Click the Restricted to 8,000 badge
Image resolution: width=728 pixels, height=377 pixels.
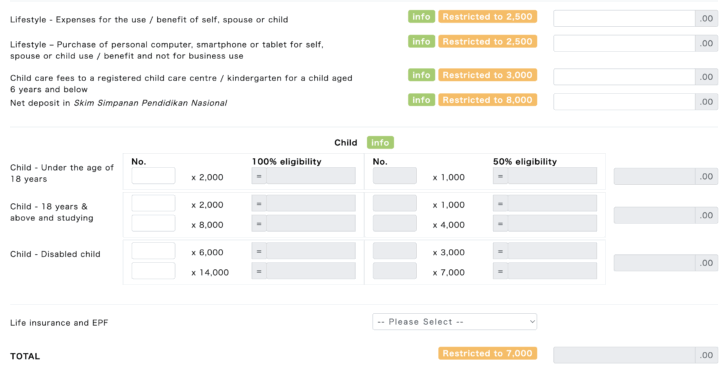pyautogui.click(x=488, y=100)
